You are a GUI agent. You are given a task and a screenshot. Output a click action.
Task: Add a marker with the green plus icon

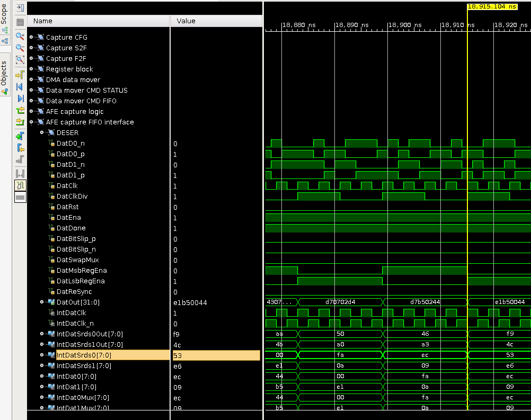[x=20, y=136]
